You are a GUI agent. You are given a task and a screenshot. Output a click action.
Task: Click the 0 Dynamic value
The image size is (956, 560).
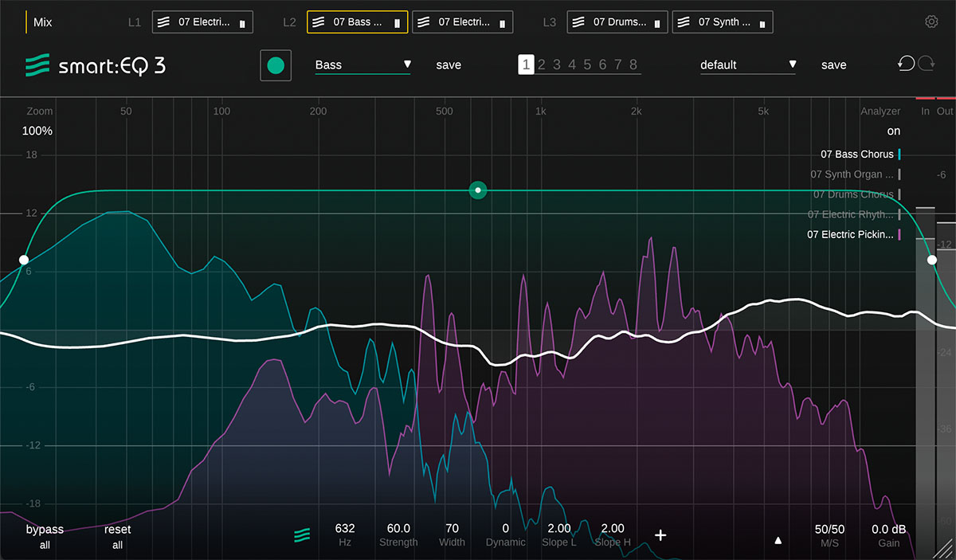[x=506, y=528]
